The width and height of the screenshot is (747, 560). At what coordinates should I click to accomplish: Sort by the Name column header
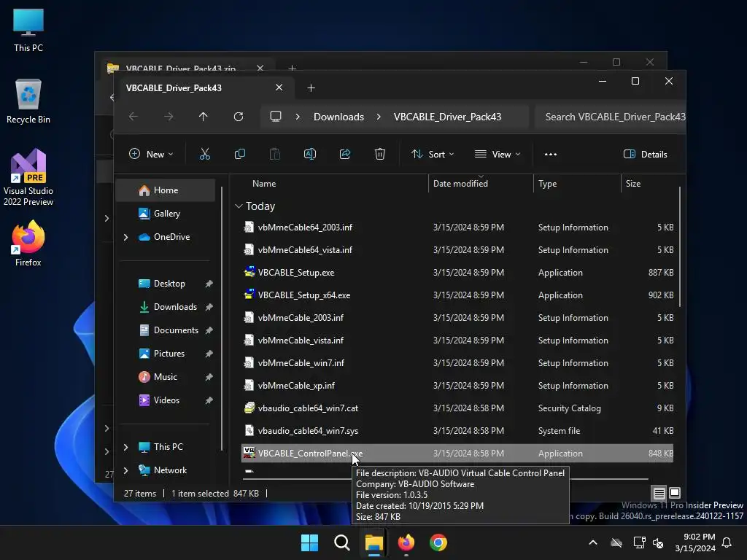tap(264, 184)
